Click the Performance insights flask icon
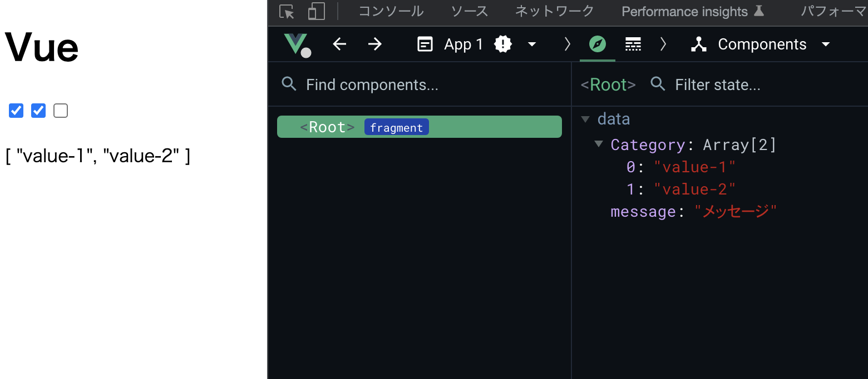 (758, 11)
